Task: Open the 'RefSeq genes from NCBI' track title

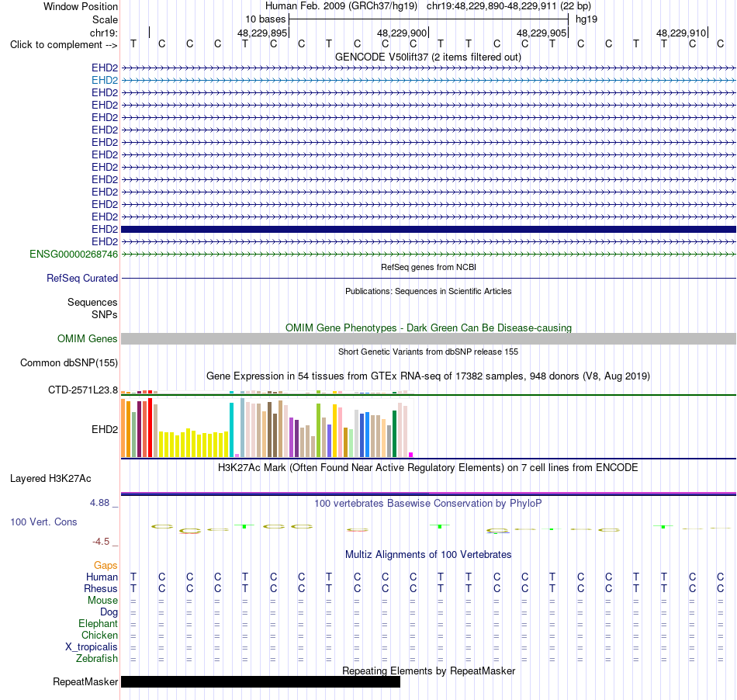Action: pos(428,267)
